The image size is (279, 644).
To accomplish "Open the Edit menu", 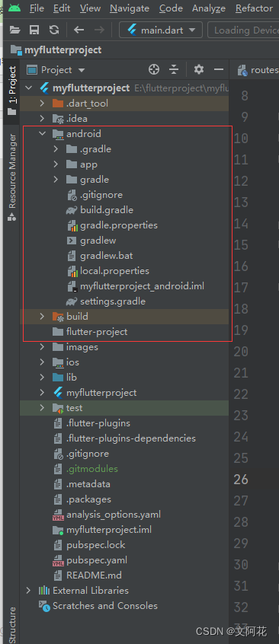I will [x=62, y=8].
